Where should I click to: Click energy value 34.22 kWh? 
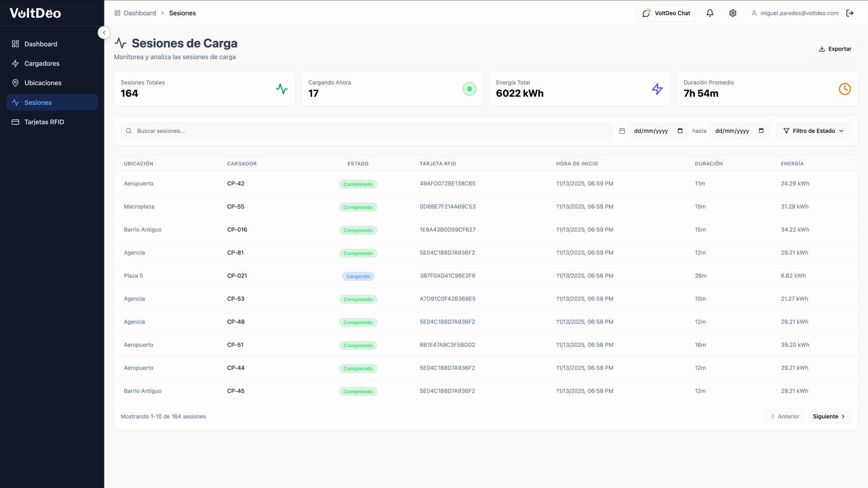click(x=795, y=230)
